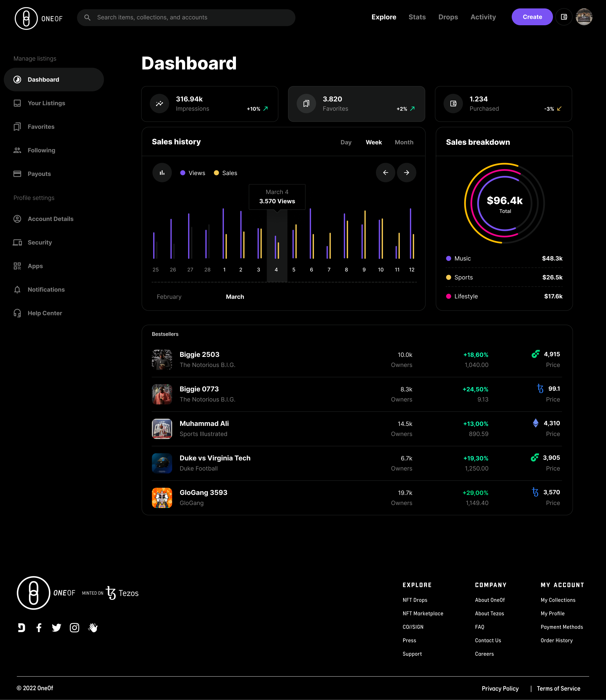606x700 pixels.
Task: Open the Activity nav item
Action: [x=483, y=17]
